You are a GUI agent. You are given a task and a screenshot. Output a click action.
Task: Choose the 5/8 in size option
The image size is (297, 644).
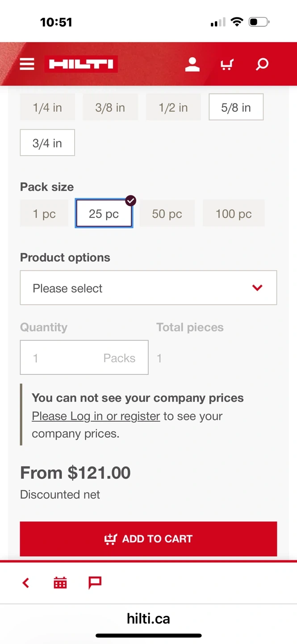click(236, 107)
